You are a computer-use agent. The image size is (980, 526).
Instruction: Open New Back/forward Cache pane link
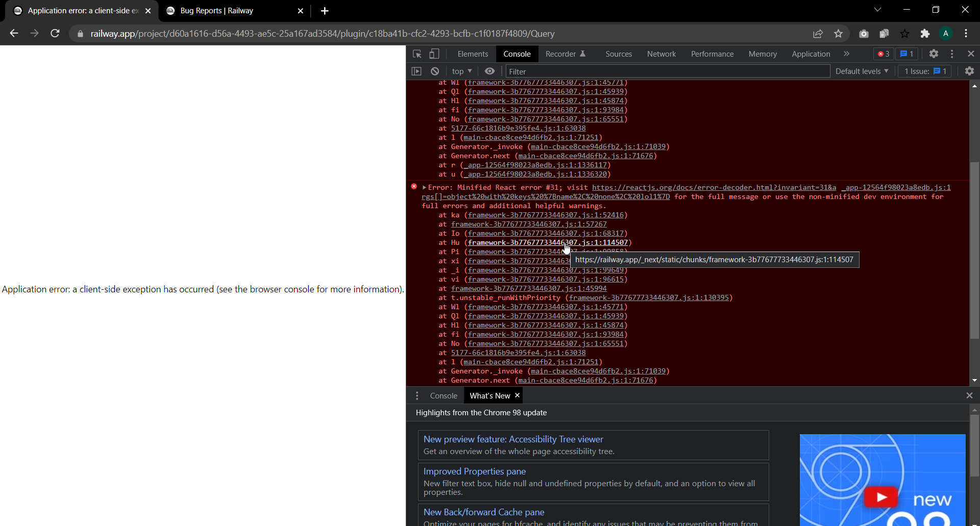point(483,512)
